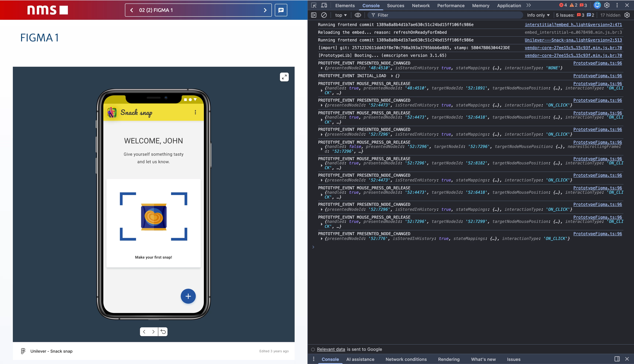
Task: Toggle the device toolbar icon
Action: pyautogui.click(x=324, y=5)
